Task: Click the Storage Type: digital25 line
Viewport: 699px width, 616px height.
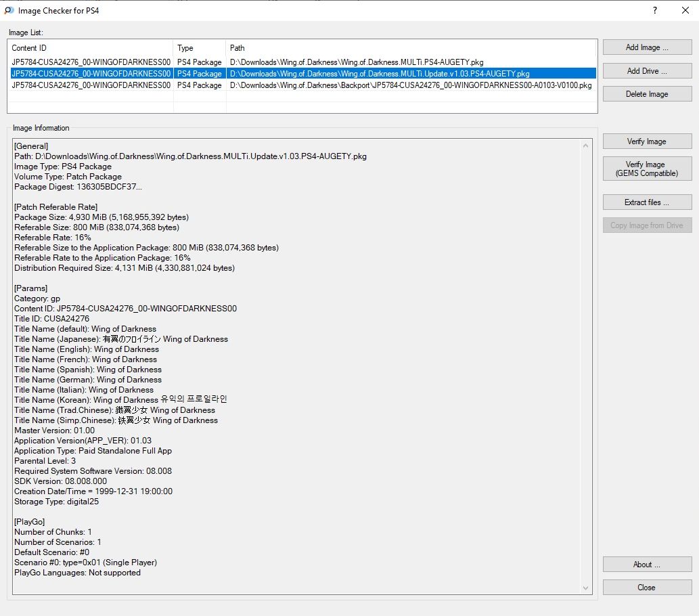Action: 57,502
